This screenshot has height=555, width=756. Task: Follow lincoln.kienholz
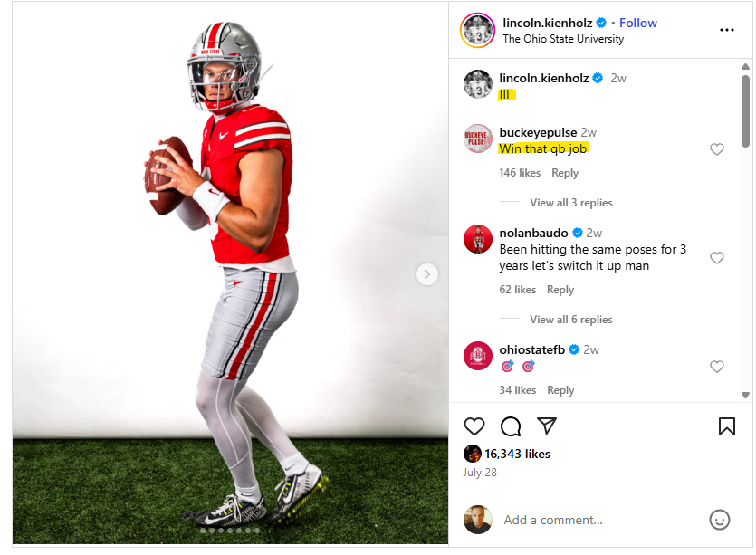point(638,23)
